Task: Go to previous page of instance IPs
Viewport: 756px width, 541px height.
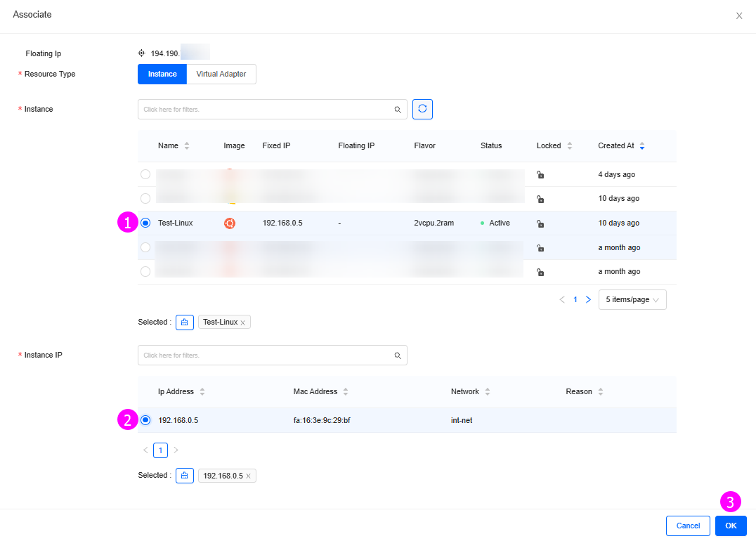Action: click(145, 450)
